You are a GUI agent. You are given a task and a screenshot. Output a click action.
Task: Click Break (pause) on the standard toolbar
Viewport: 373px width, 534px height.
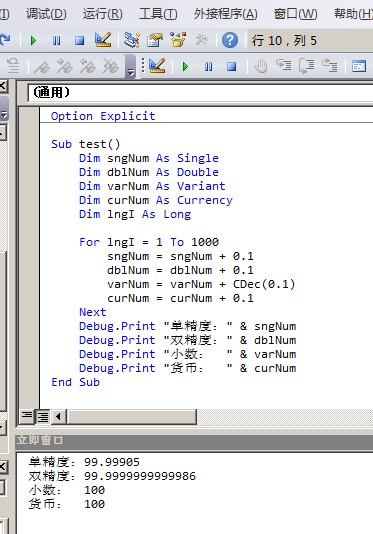pos(57,41)
